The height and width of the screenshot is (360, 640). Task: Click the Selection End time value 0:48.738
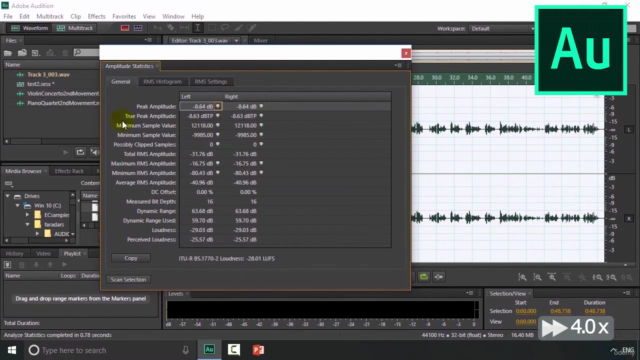pos(560,311)
